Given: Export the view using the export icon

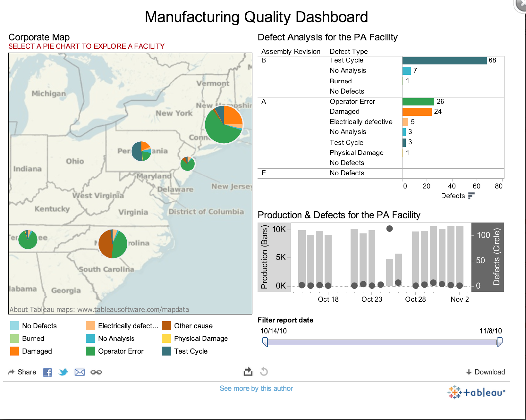Looking at the screenshot, I should [x=248, y=371].
